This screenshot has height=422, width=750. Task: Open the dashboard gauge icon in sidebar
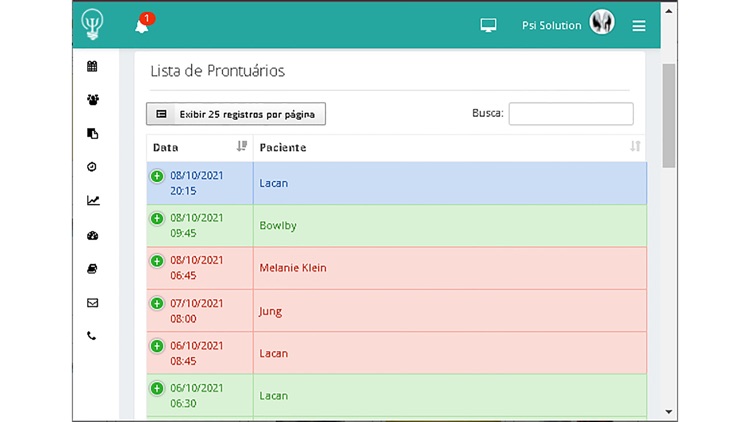tap(93, 235)
